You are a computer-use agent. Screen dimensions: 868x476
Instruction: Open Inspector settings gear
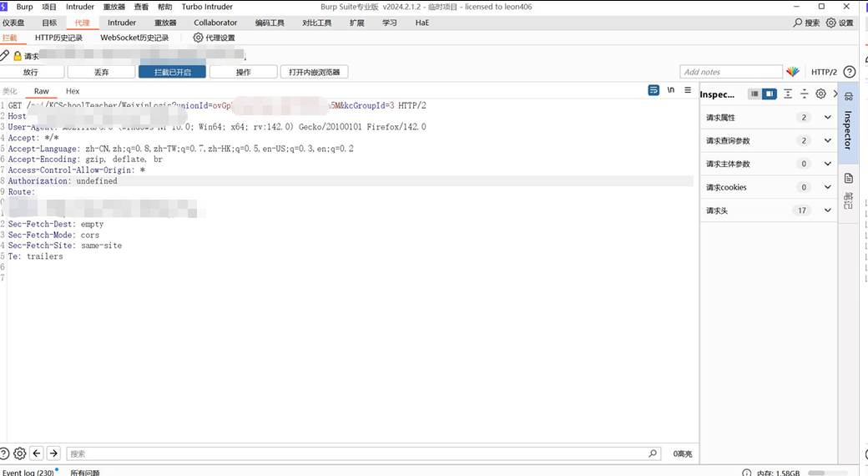(x=821, y=94)
